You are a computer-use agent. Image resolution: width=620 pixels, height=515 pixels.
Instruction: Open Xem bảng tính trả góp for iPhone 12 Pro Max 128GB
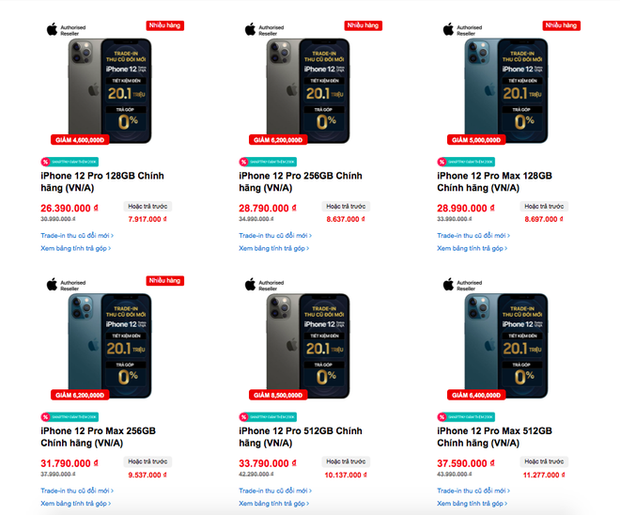472,248
